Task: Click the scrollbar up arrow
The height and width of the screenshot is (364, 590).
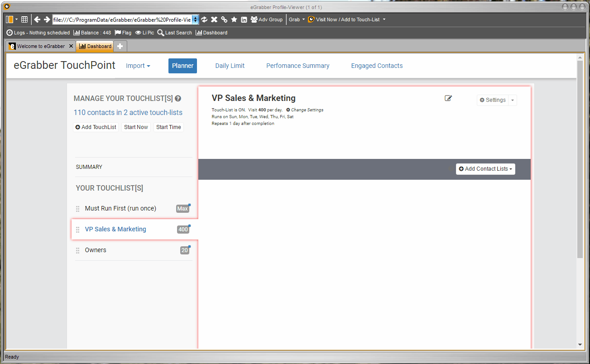Action: (x=580, y=57)
